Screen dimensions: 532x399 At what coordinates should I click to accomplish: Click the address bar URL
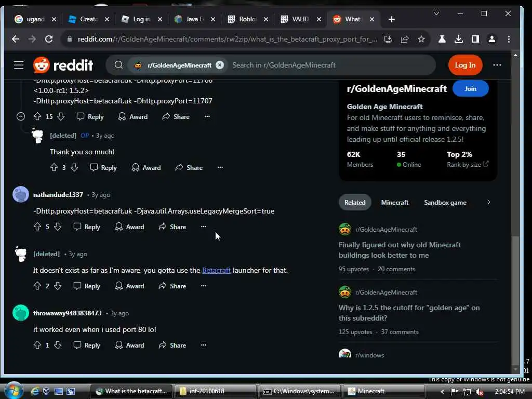[228, 39]
